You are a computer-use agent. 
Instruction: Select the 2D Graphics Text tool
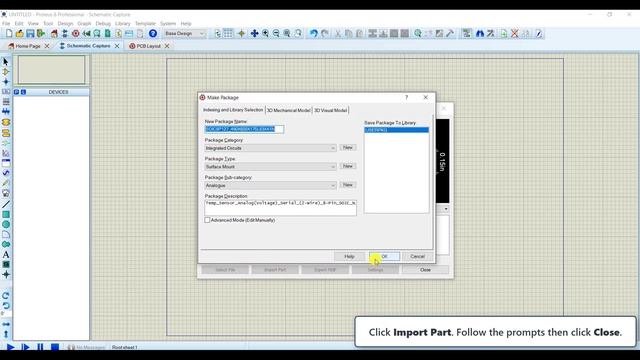pos(6,255)
